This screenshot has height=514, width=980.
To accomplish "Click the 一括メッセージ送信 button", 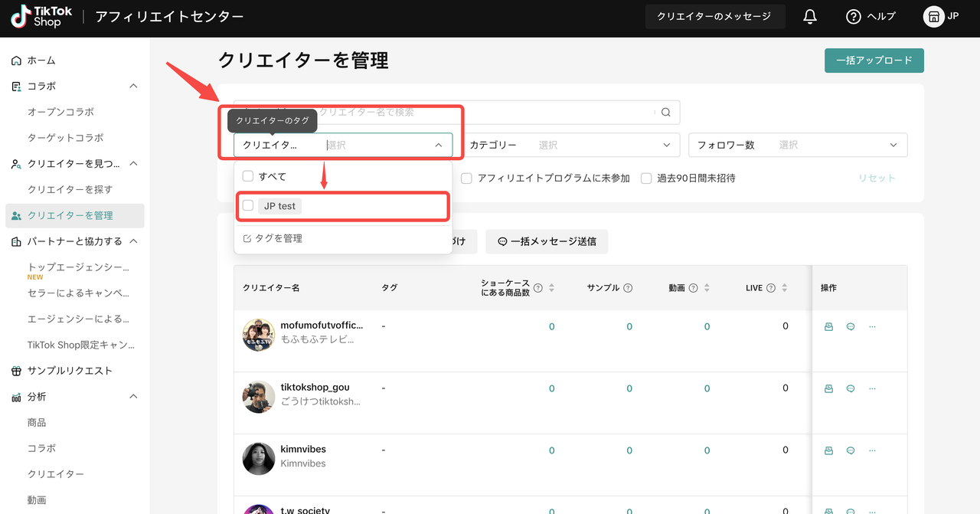I will click(x=547, y=241).
